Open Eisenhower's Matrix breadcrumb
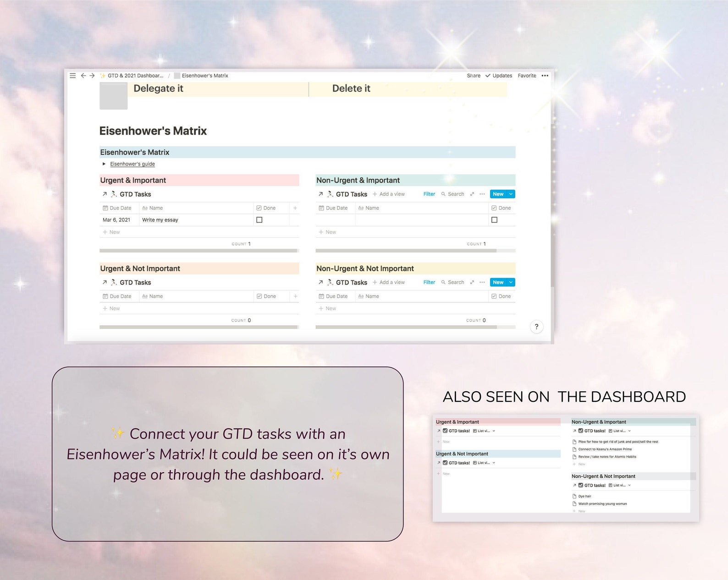 pyautogui.click(x=201, y=76)
